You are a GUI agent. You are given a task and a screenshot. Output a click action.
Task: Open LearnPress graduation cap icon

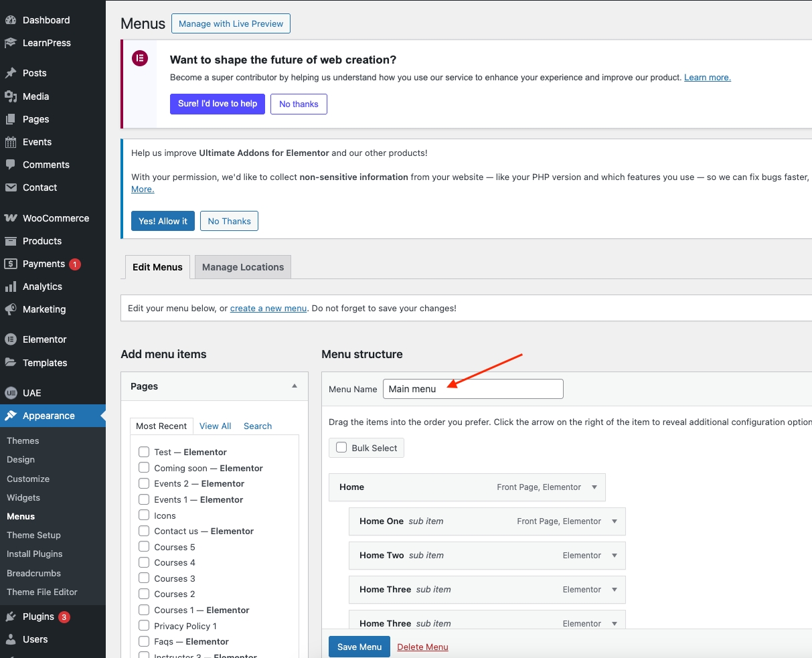(x=11, y=43)
